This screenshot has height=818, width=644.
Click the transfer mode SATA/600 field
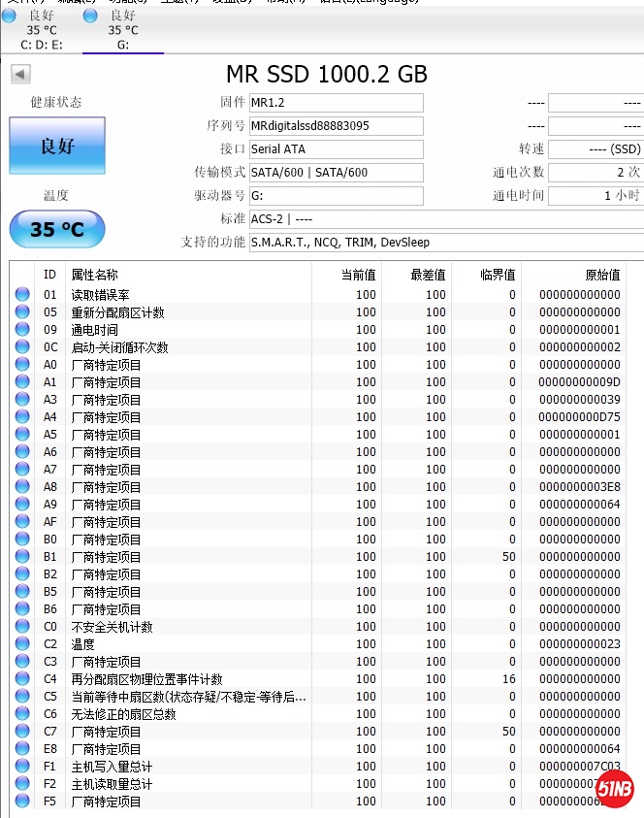click(336, 173)
